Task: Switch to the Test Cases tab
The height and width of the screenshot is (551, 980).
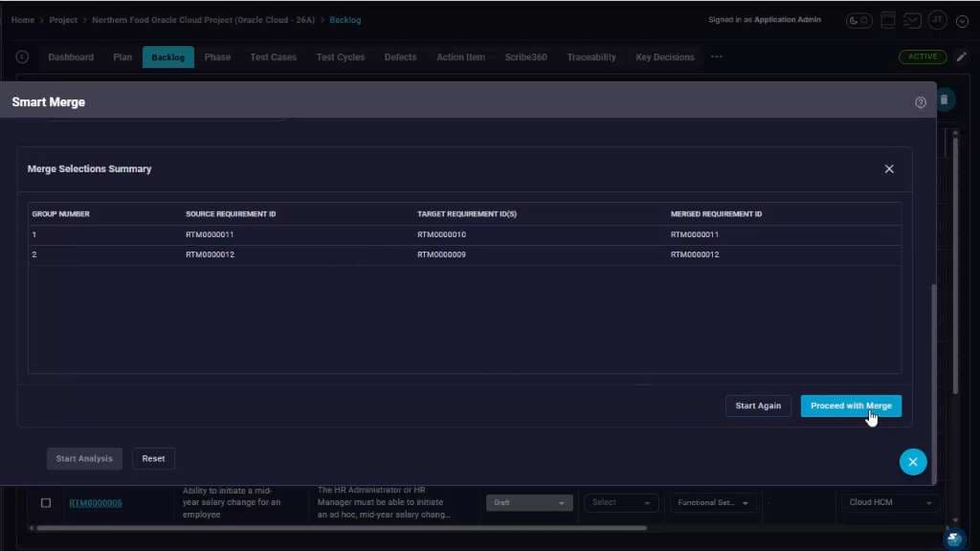Action: coord(273,56)
